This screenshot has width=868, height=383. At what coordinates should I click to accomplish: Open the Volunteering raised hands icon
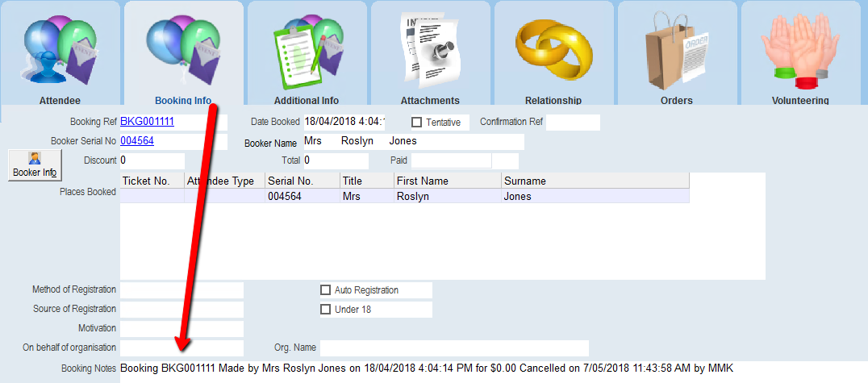[x=800, y=48]
